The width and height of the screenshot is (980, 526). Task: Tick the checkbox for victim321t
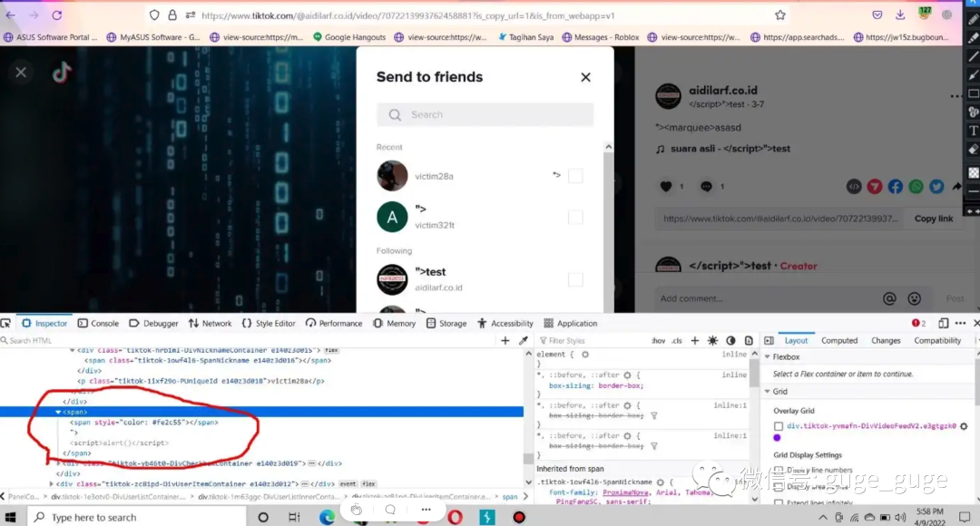[x=575, y=218]
